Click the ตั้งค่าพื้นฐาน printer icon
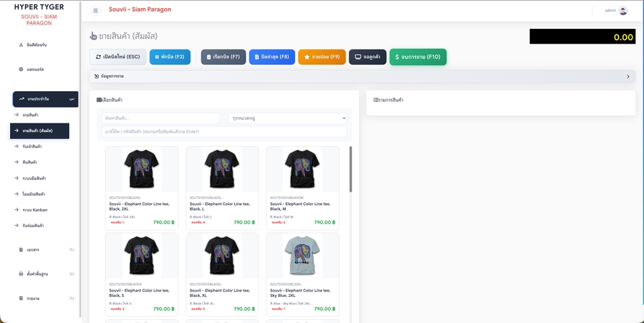 pyautogui.click(x=21, y=274)
